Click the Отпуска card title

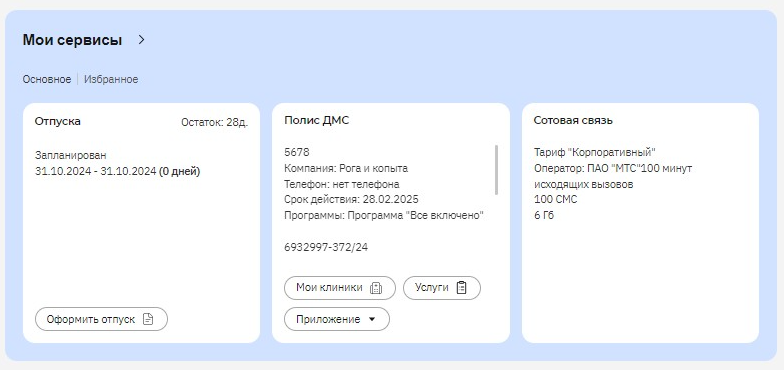pos(58,121)
